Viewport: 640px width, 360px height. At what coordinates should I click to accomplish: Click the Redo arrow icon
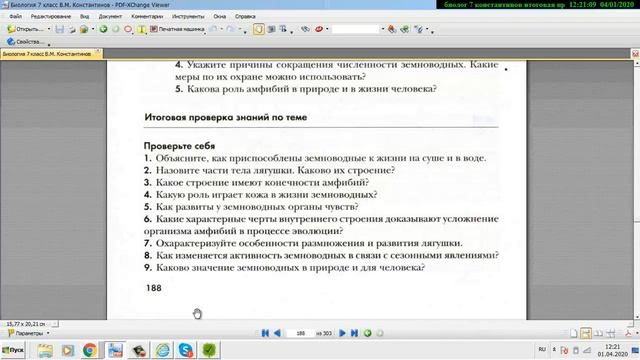(x=231, y=29)
